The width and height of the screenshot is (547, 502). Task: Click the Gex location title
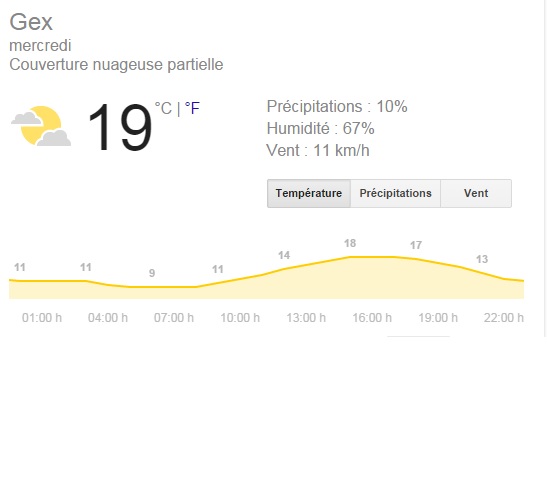click(31, 22)
